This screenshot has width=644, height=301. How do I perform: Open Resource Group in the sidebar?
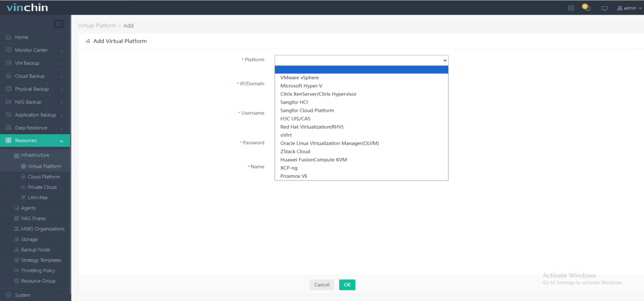click(35, 281)
